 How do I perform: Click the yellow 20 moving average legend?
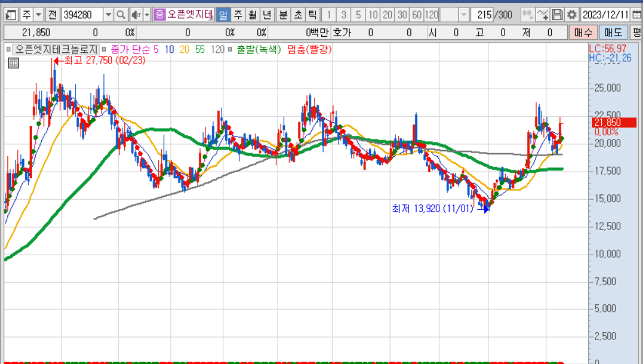point(185,50)
